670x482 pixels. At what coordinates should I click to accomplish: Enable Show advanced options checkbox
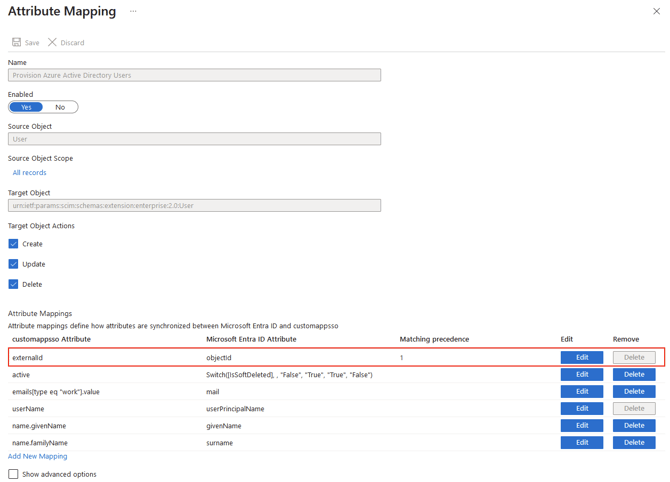[13, 474]
